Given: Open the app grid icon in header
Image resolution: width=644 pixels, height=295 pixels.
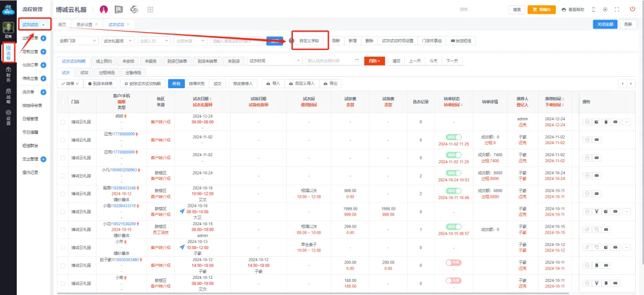Looking at the screenshot, I should pos(150,10).
